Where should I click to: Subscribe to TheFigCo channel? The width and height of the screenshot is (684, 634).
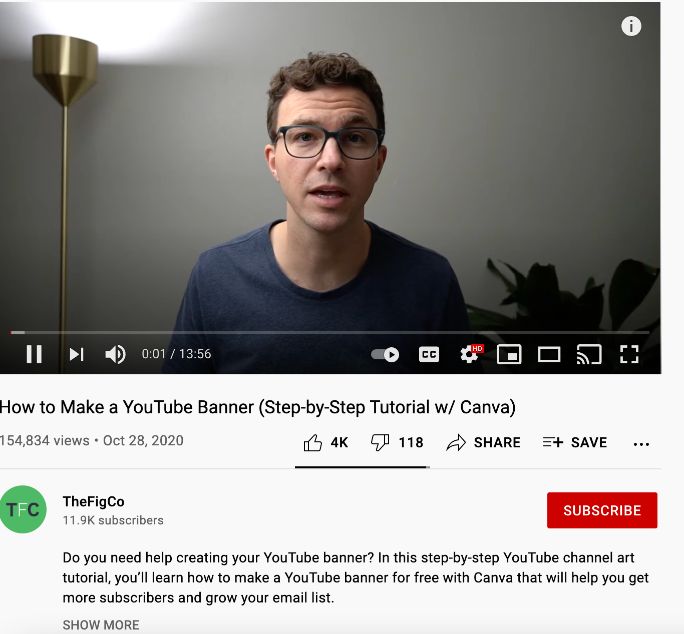coord(602,510)
